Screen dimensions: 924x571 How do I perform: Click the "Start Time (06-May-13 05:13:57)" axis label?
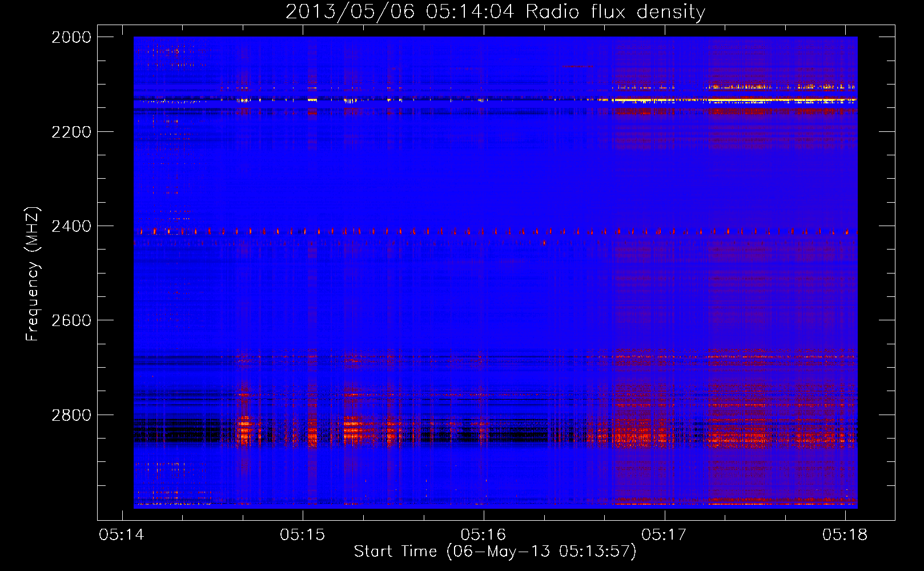pyautogui.click(x=495, y=552)
